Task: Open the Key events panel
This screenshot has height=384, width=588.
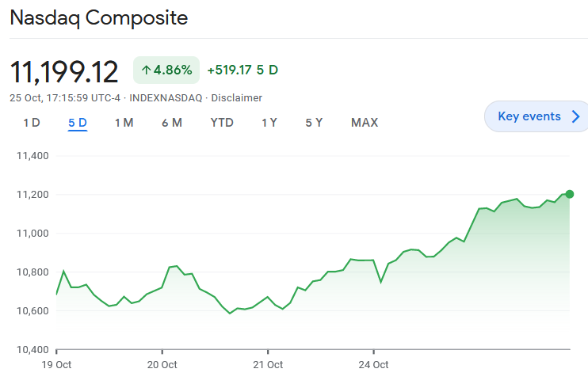Action: point(529,116)
